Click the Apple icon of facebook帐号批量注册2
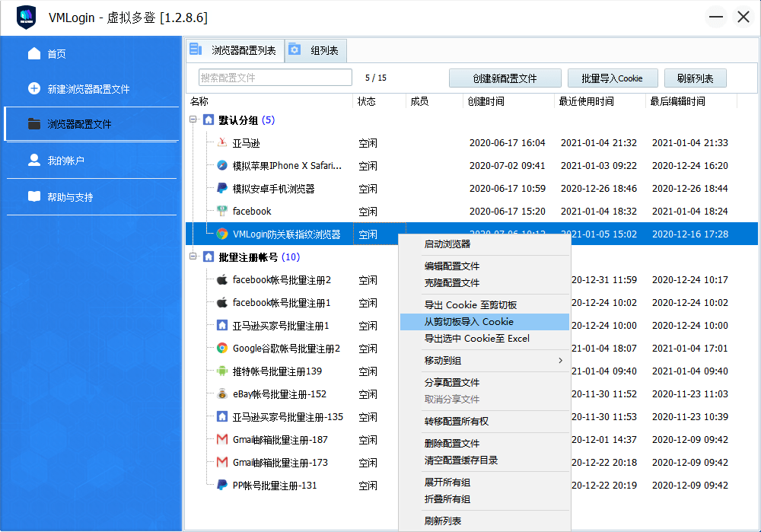Screen dimensions: 761x532 221,279
